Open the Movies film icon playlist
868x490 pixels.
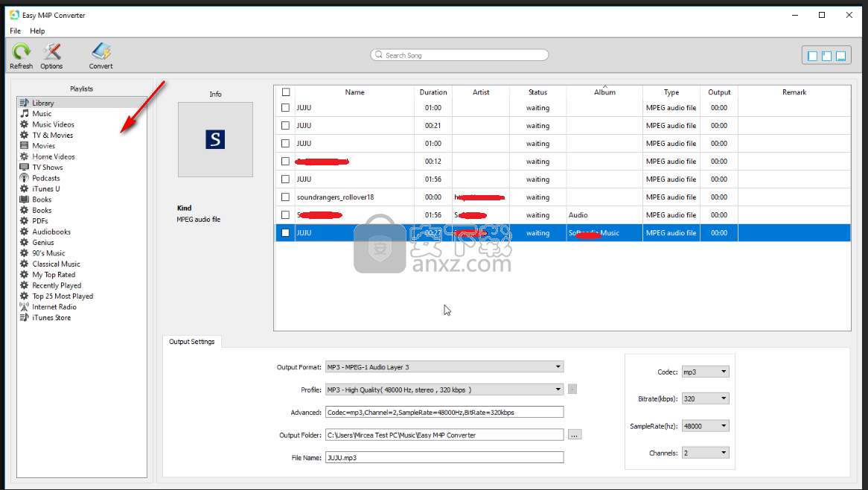point(25,146)
